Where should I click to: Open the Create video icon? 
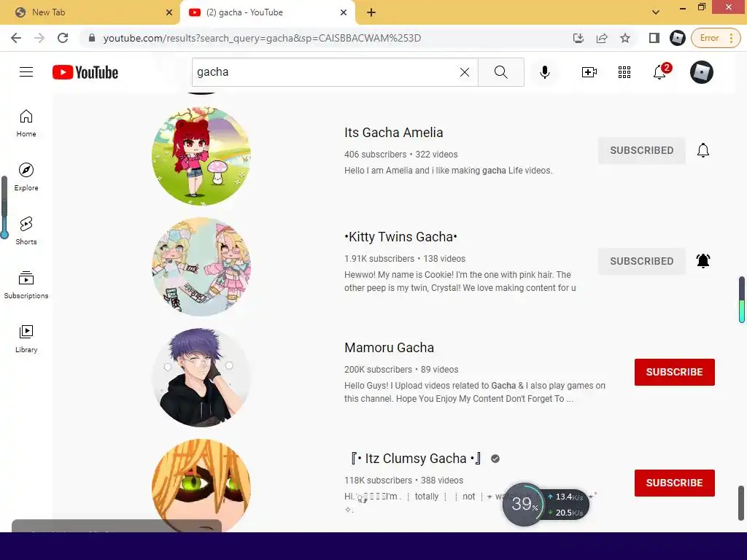(x=589, y=72)
